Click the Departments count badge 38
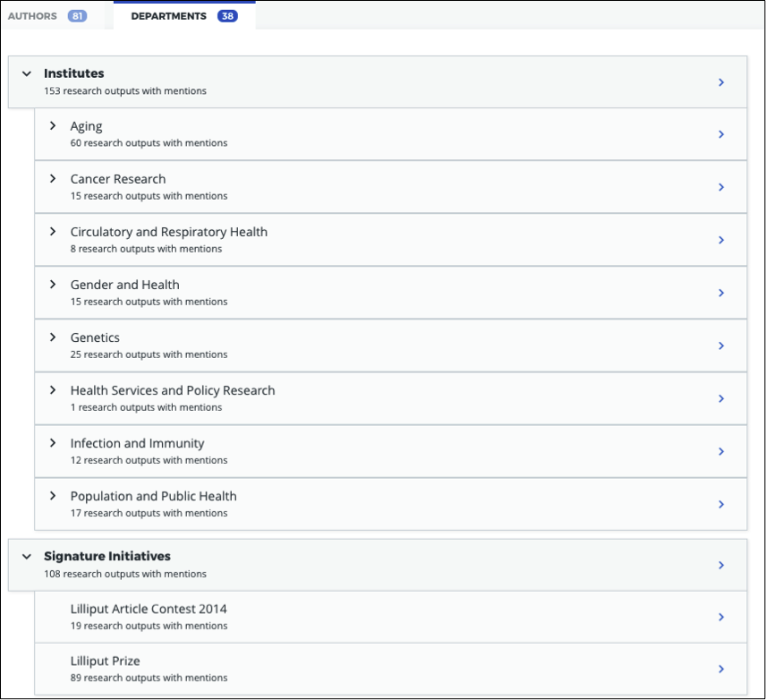Viewport: 766px width, 700px height. coord(227,16)
